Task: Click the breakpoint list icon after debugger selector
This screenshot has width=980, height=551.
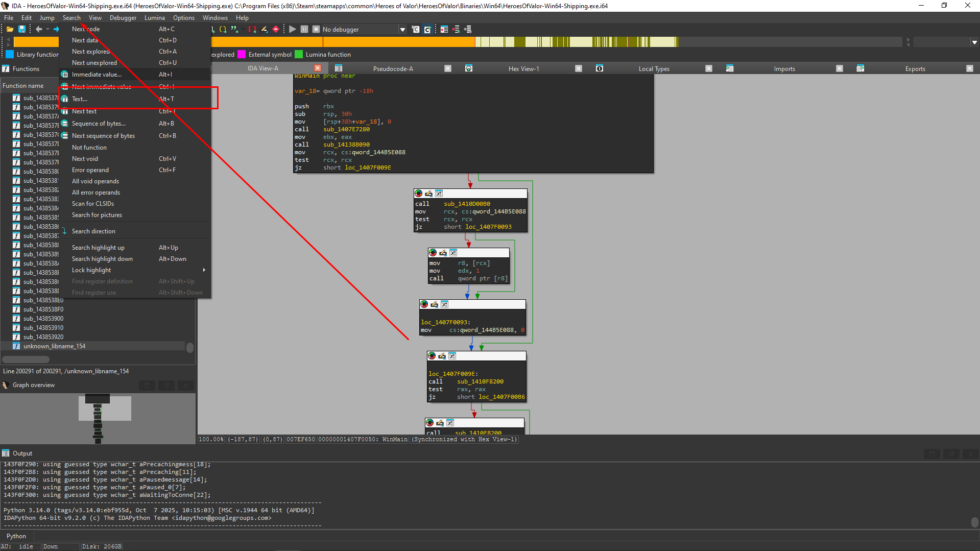Action: 444,29
